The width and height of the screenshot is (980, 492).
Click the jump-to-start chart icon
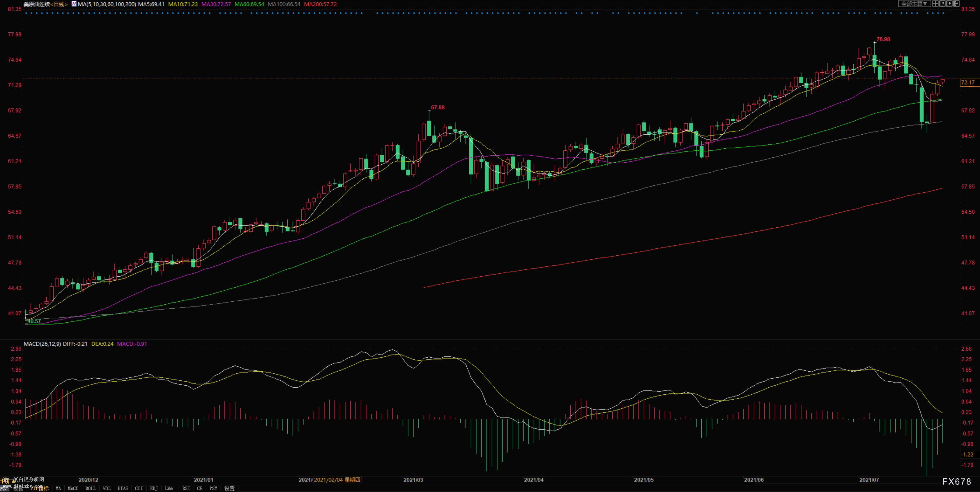pos(943,3)
